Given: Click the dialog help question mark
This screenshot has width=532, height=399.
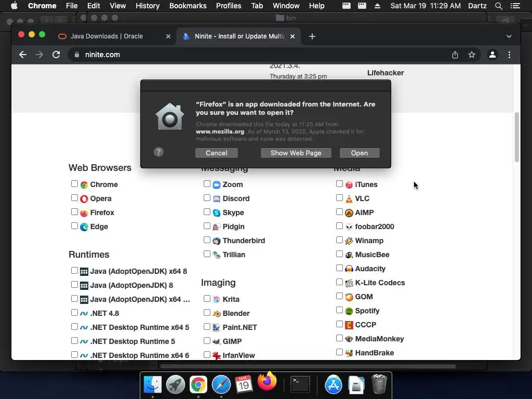Looking at the screenshot, I should 158,152.
